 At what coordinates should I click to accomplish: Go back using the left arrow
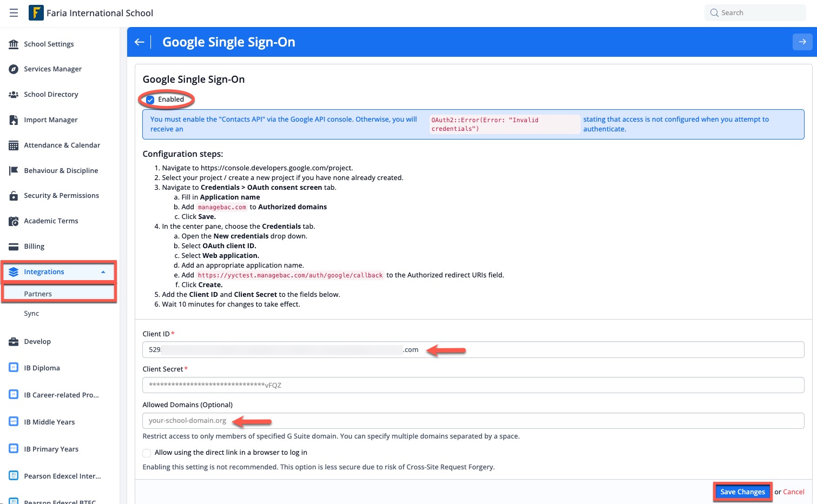[x=140, y=42]
